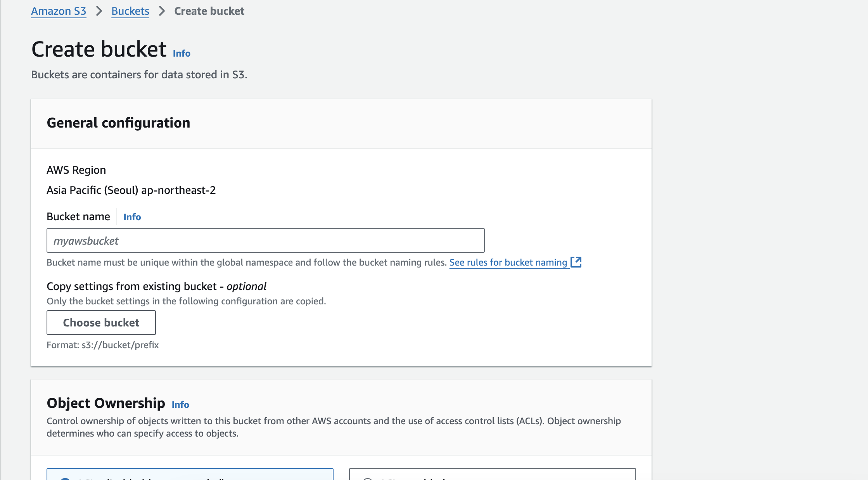Viewport: 868px width, 480px height.
Task: Focus the Bucket name input field
Action: coord(265,241)
